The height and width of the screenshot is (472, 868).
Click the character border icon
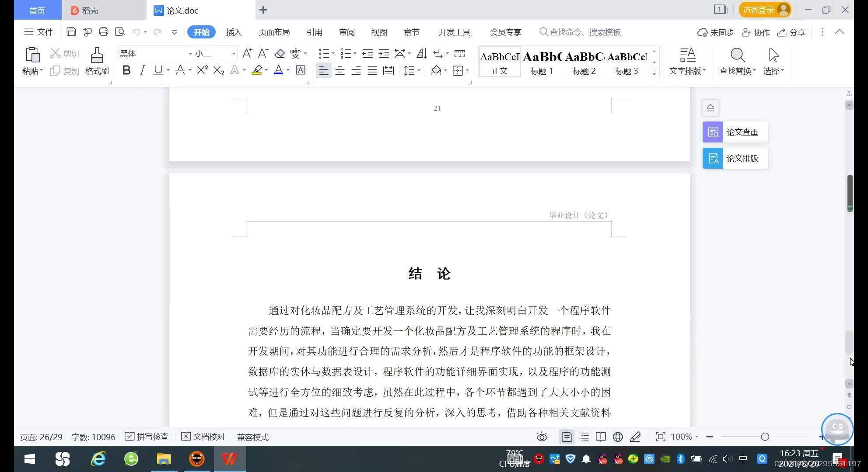(x=301, y=70)
